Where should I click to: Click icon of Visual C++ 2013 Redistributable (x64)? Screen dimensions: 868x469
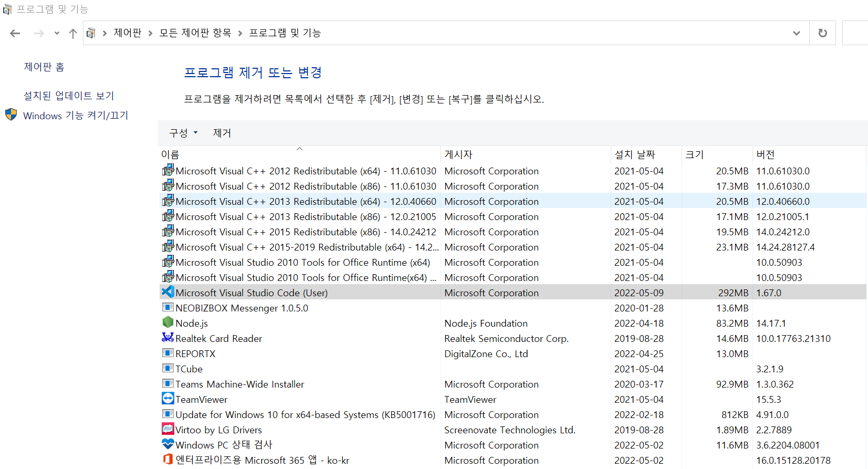(168, 201)
